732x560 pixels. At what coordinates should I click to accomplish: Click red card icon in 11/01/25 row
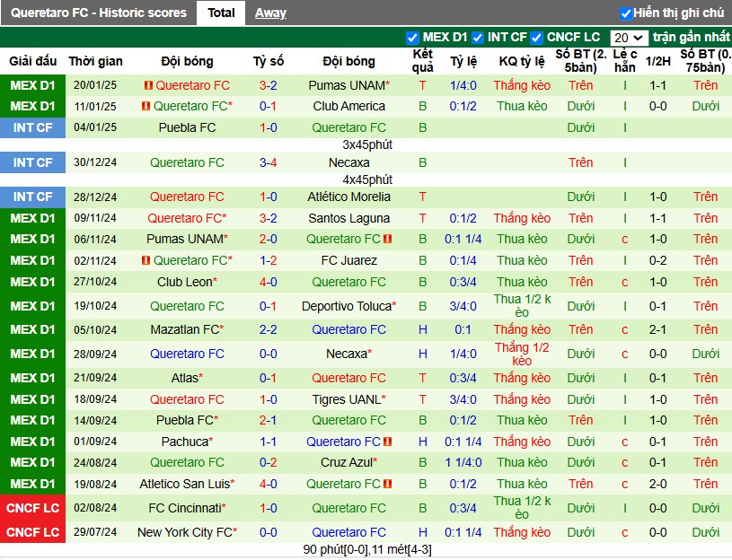coord(146,106)
